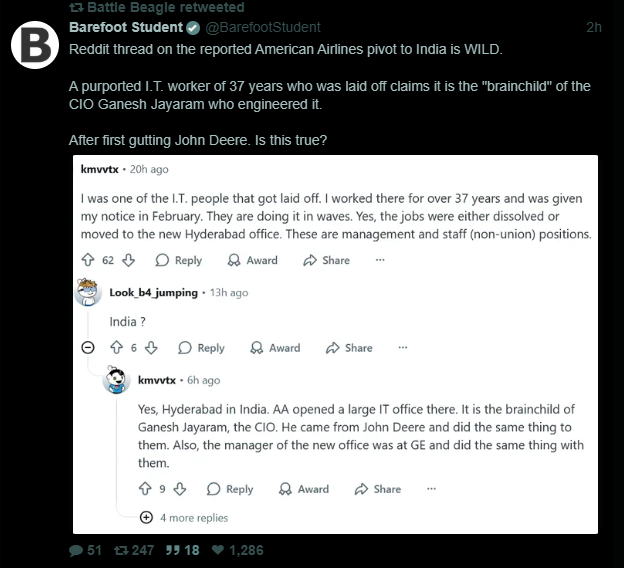Collapse the Look_b4_jumping comment thread
The image size is (624, 568).
click(x=88, y=348)
